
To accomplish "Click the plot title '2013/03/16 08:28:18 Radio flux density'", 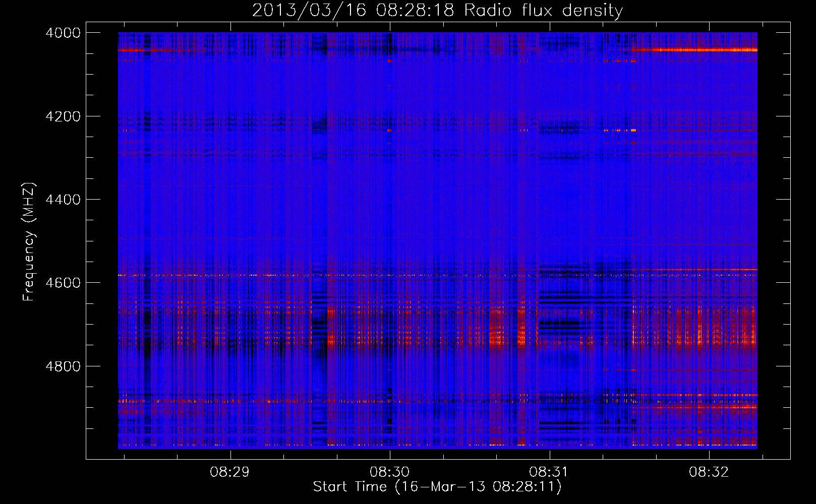I will (x=437, y=11).
